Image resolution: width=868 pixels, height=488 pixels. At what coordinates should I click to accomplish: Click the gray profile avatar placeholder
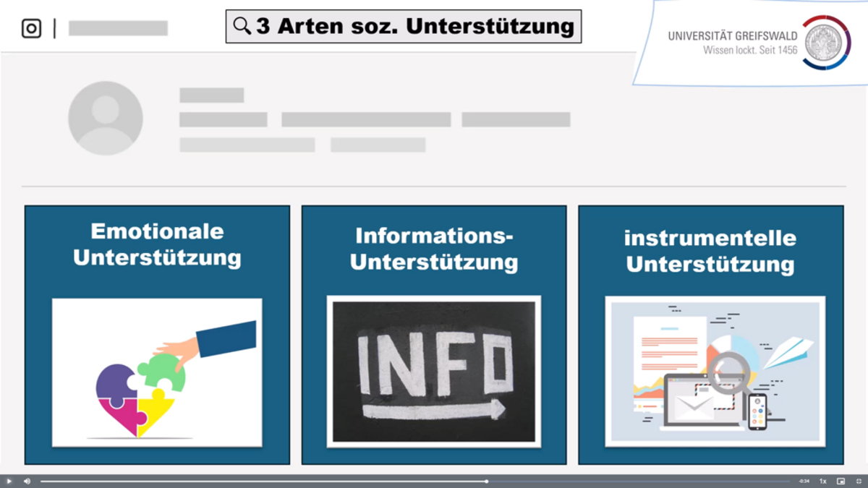pyautogui.click(x=106, y=118)
